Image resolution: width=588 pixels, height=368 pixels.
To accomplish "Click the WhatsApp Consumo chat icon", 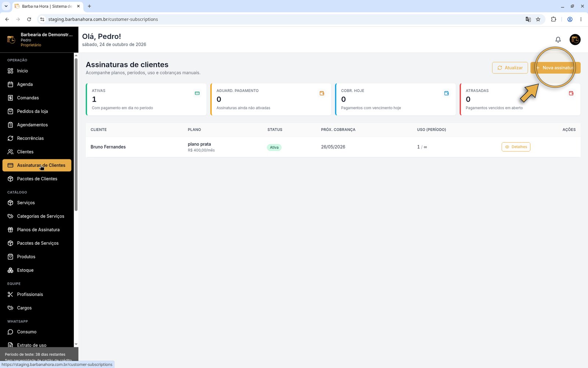I will tap(10, 332).
